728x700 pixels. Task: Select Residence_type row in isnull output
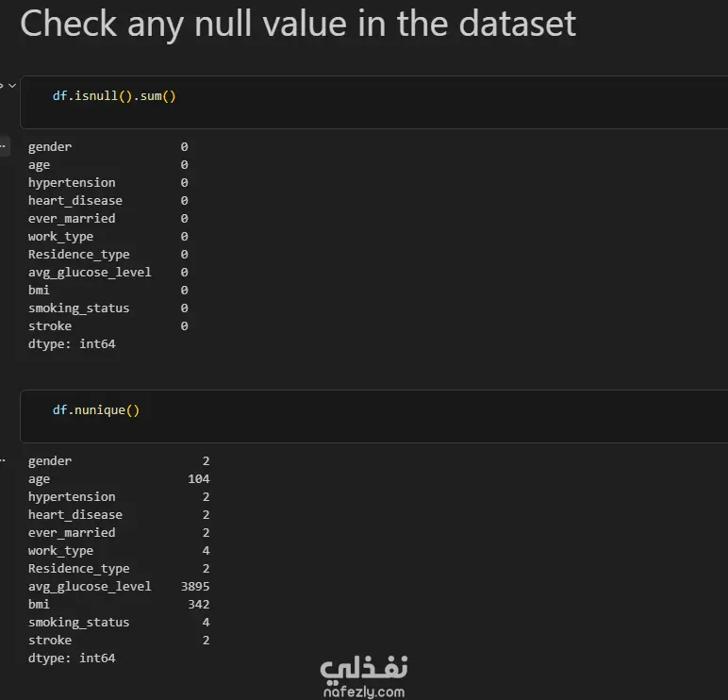[x=108, y=254]
